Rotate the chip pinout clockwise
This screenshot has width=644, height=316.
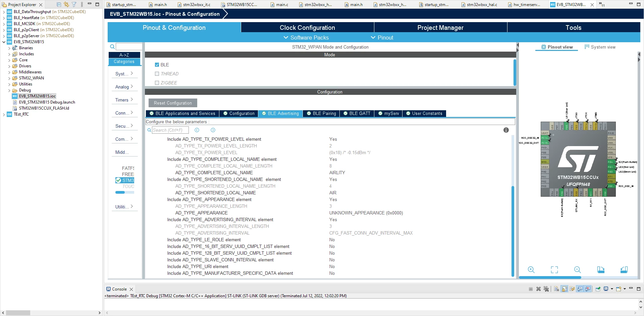click(601, 270)
